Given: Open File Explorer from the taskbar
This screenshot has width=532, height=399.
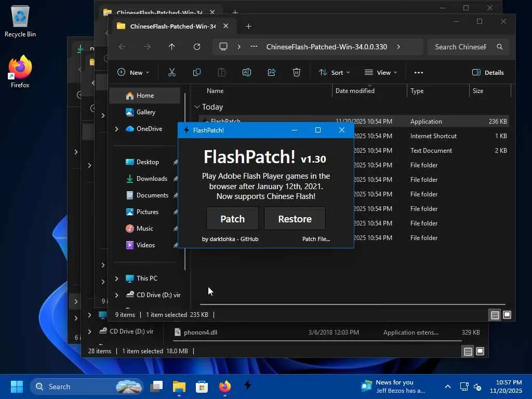Looking at the screenshot, I should pyautogui.click(x=179, y=387).
